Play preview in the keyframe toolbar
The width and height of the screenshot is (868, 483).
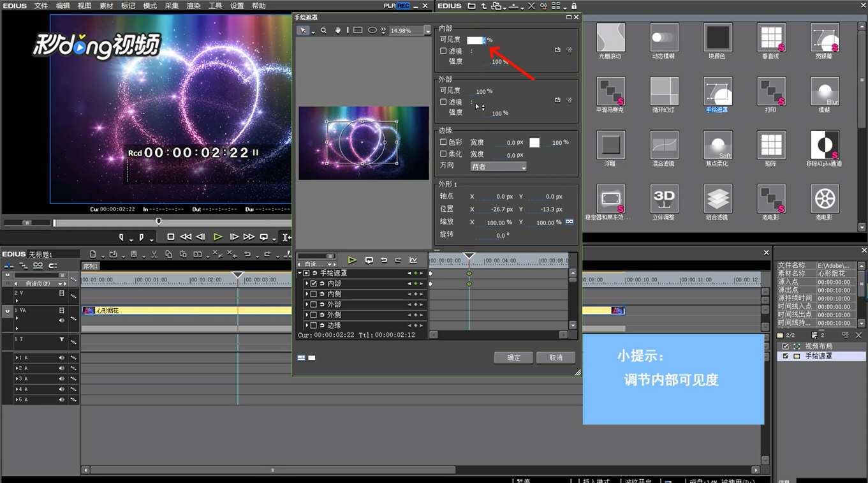pyautogui.click(x=352, y=260)
